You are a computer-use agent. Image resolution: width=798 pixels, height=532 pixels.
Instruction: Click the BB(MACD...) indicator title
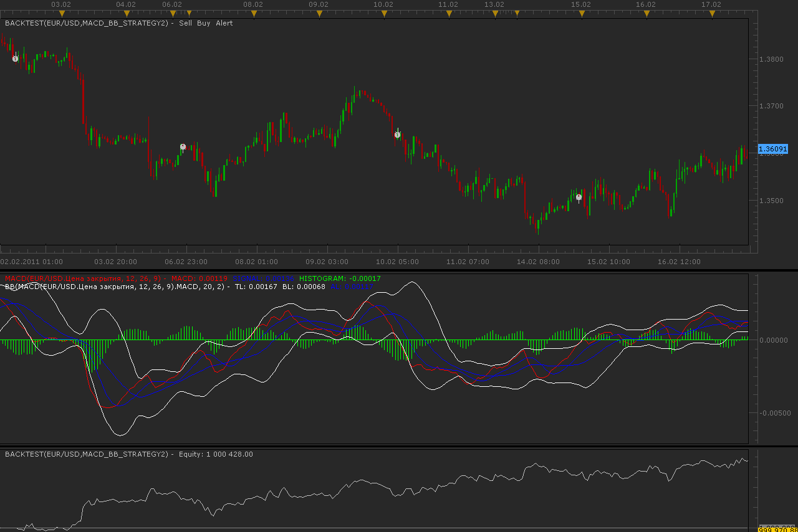coord(115,287)
